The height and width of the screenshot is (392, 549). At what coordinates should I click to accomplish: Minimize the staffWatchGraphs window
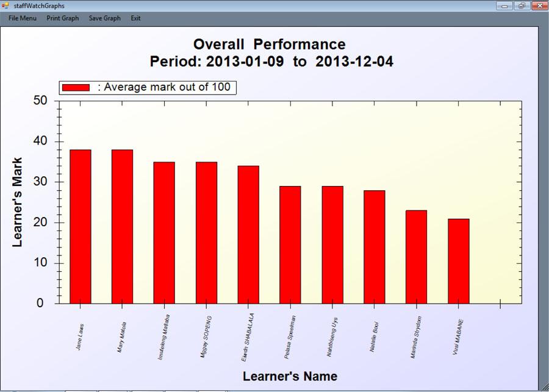[x=504, y=5]
